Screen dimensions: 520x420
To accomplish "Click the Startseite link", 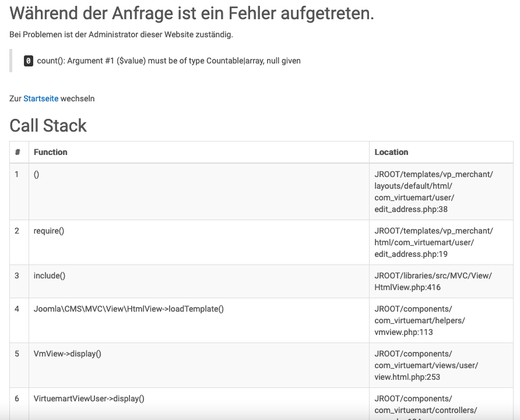I will [x=41, y=98].
